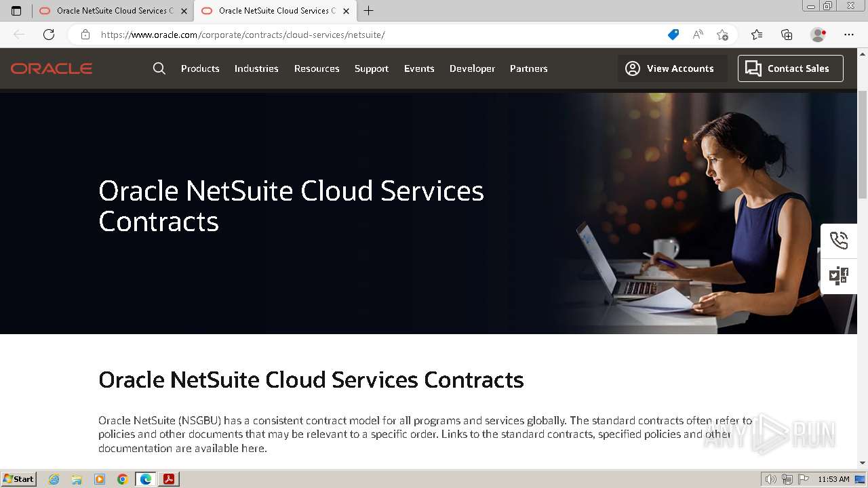Screen dimensions: 868x488
Task: Click the survey feedback floating icon
Action: pos(839,276)
